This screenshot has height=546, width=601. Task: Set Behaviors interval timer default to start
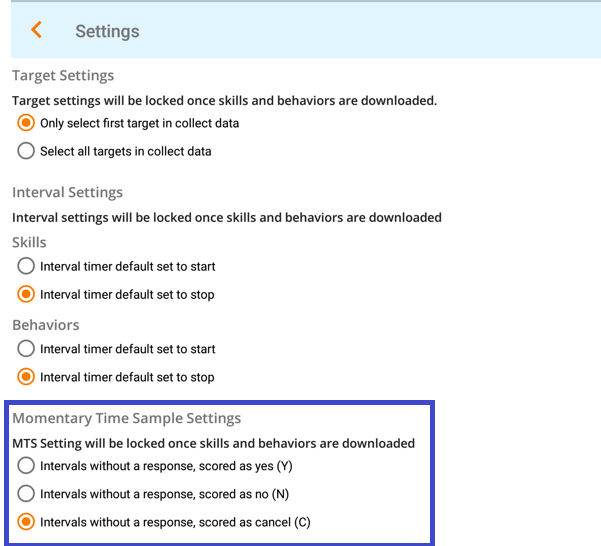[26, 349]
